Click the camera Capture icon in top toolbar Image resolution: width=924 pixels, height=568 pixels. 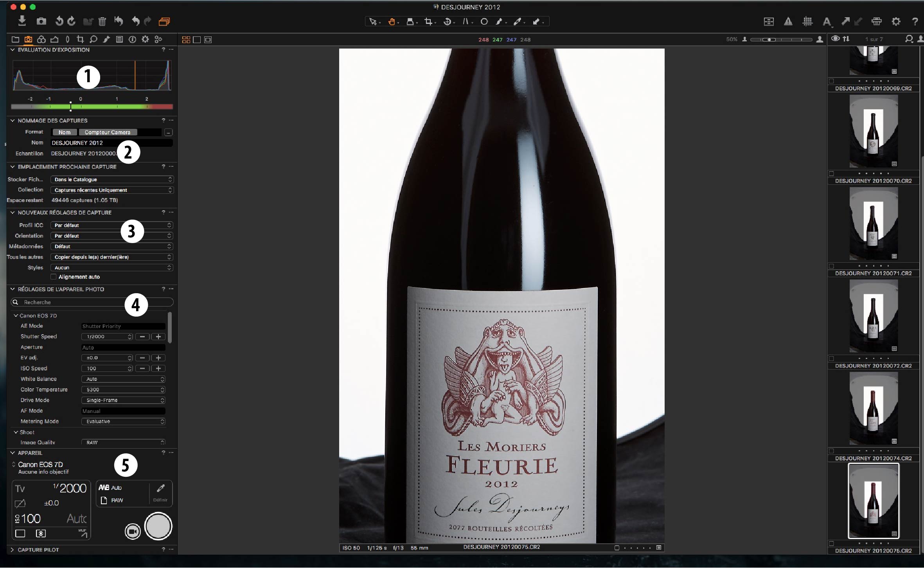coord(41,21)
